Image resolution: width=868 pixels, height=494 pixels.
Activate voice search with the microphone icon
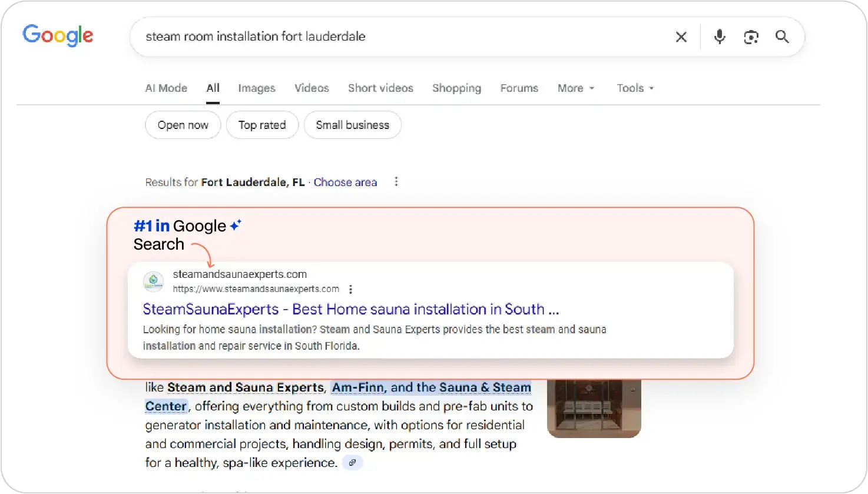tap(719, 37)
